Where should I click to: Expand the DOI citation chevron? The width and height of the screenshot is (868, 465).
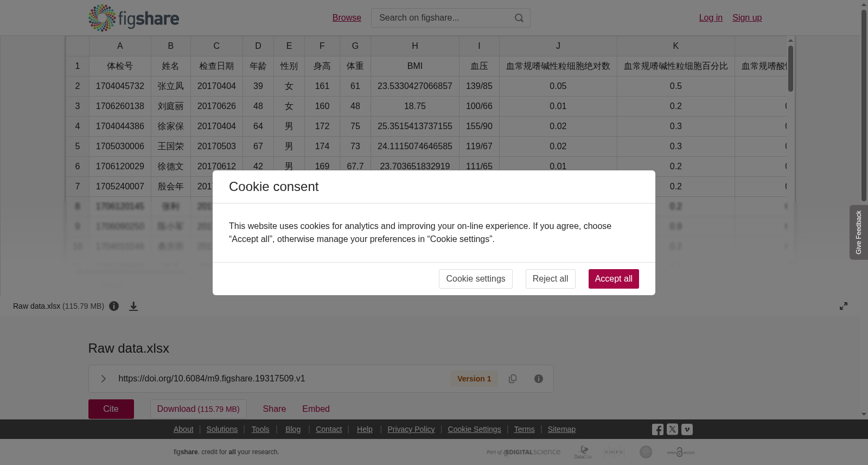tap(103, 379)
